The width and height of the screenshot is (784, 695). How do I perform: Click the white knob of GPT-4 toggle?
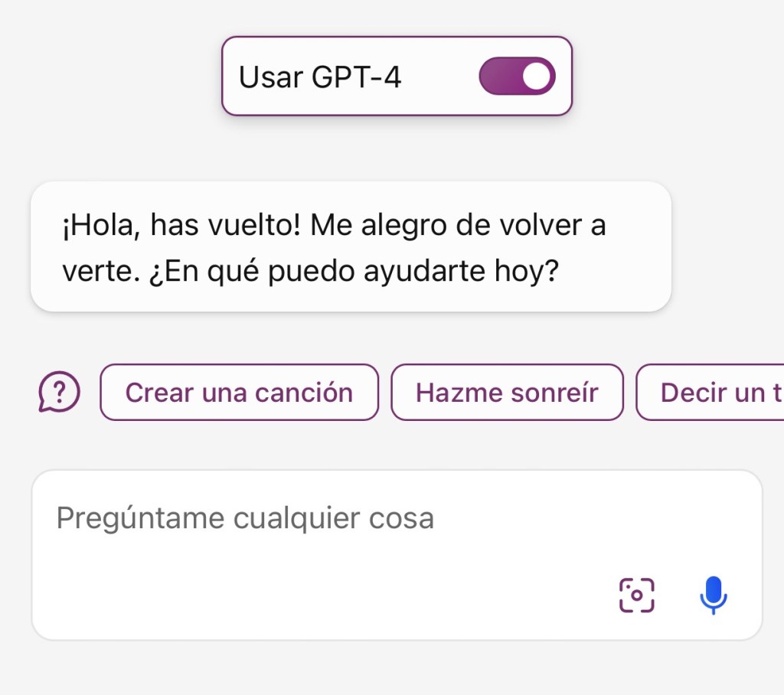pos(539,77)
